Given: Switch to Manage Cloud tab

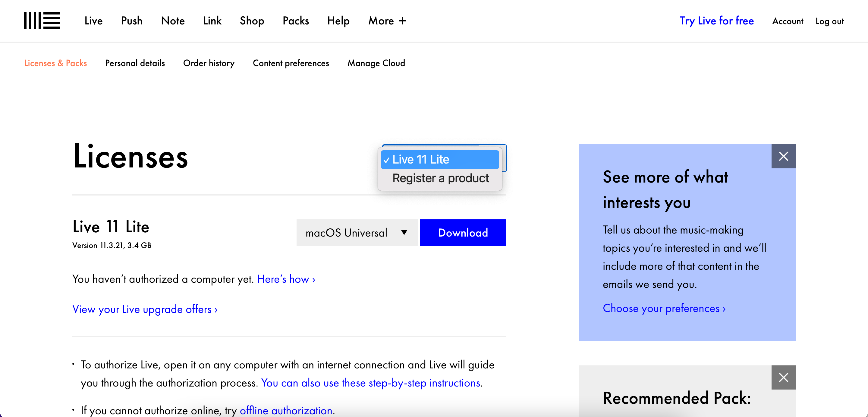Looking at the screenshot, I should click(x=376, y=63).
